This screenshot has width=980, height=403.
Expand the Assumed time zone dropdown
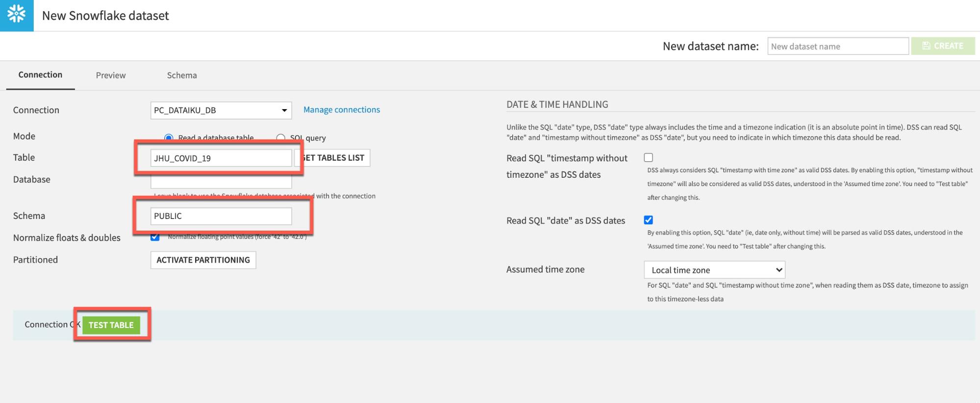click(x=714, y=270)
